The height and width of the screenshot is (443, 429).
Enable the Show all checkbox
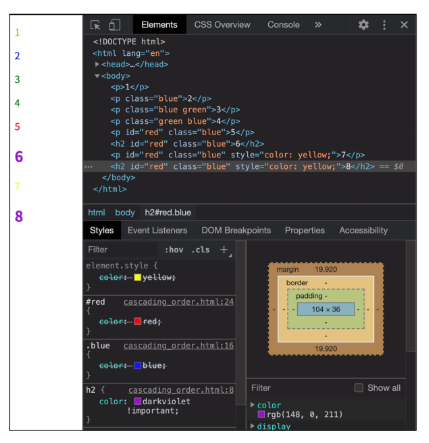pos(359,388)
